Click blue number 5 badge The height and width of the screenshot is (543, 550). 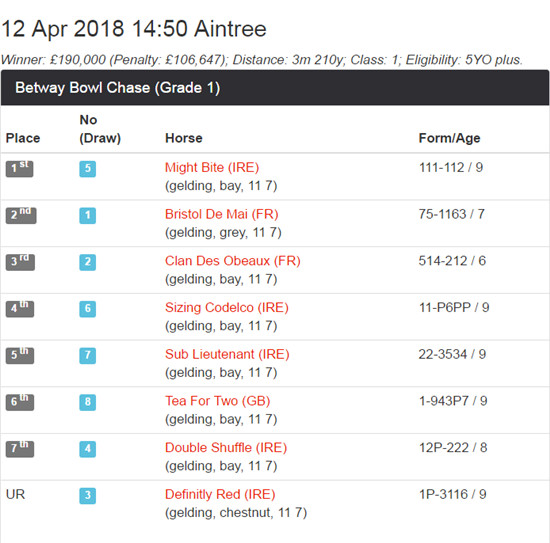pyautogui.click(x=88, y=169)
